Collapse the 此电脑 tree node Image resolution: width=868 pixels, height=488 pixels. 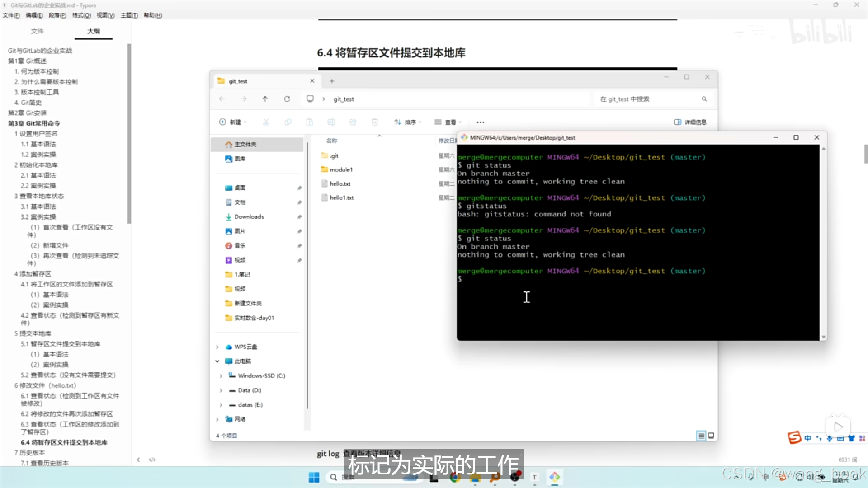tap(217, 361)
